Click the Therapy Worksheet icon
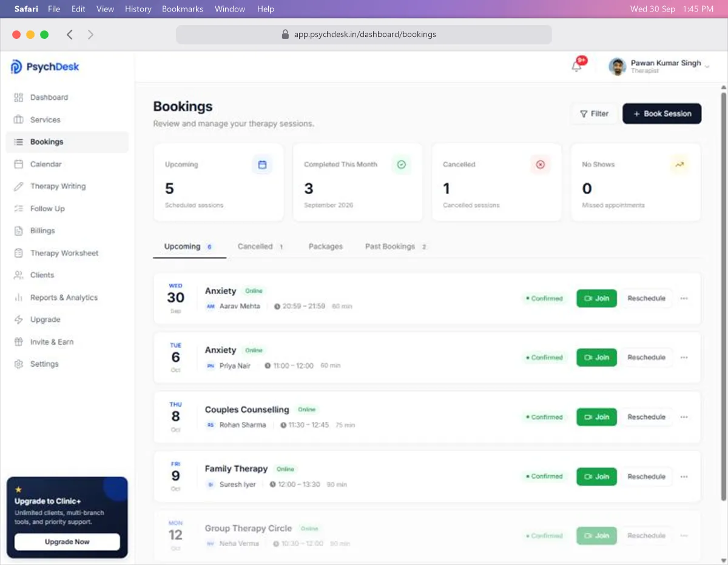728x565 pixels. [x=18, y=253]
